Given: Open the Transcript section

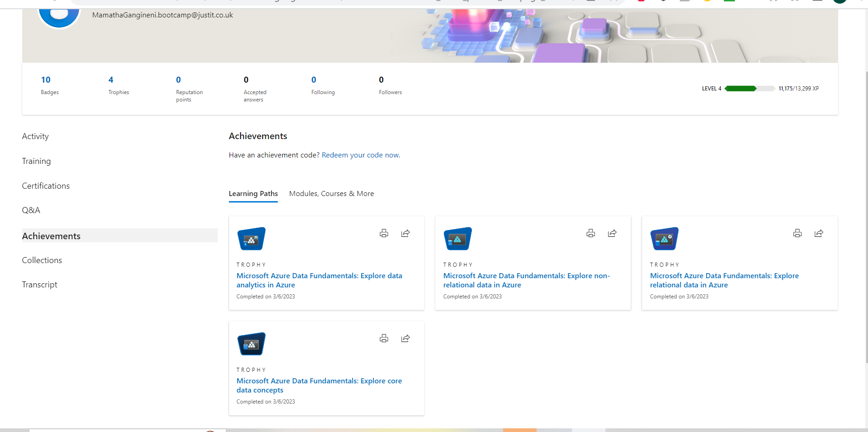Looking at the screenshot, I should (x=39, y=284).
